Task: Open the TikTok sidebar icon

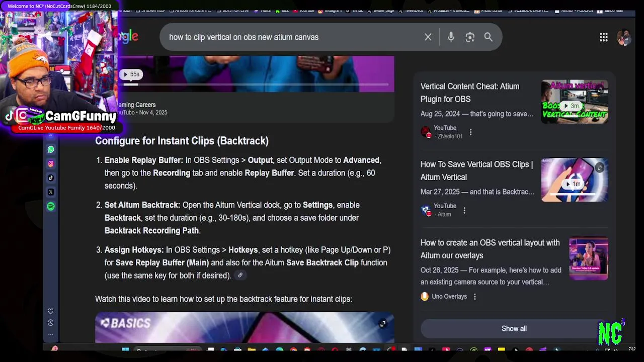Action: (51, 177)
